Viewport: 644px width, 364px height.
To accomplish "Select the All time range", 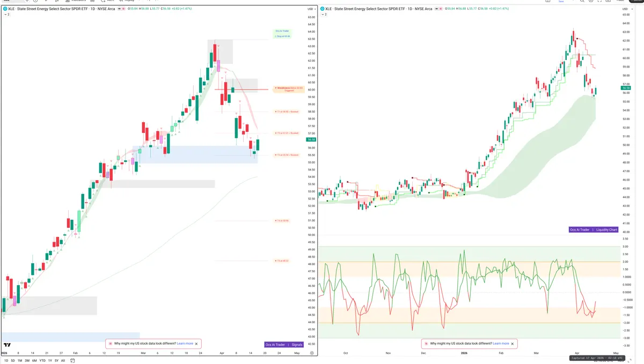I will pyautogui.click(x=63, y=361).
